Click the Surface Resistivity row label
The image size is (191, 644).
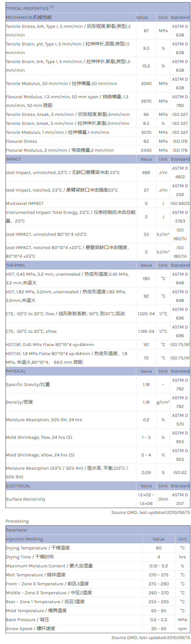point(26,499)
